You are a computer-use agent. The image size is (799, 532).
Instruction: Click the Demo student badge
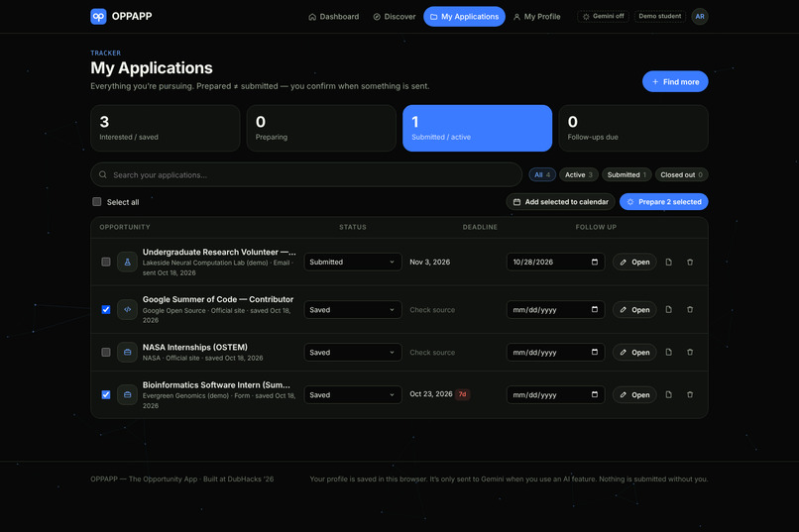(660, 16)
